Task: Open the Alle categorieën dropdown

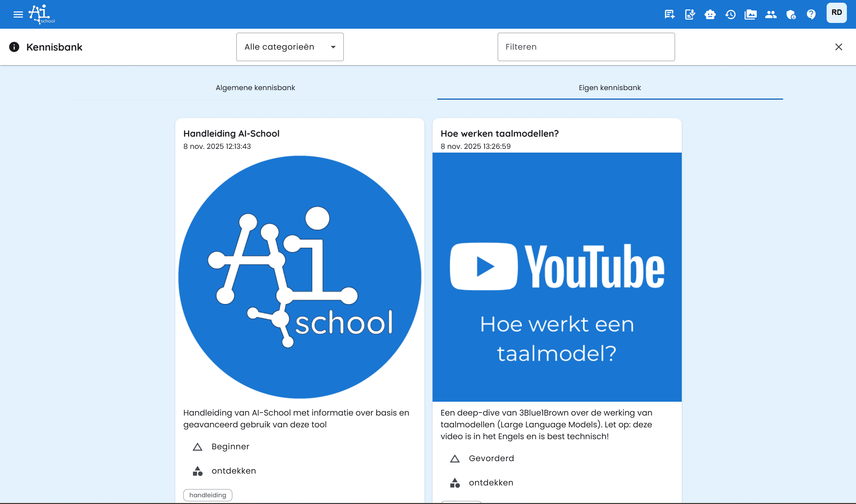Action: tap(290, 47)
